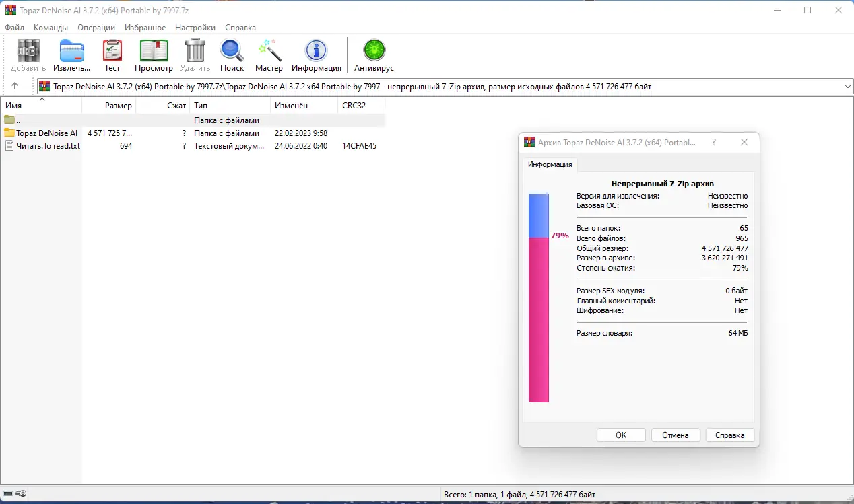The image size is (854, 504).
Task: Launch the Мастер wizard wand icon
Action: tap(269, 50)
